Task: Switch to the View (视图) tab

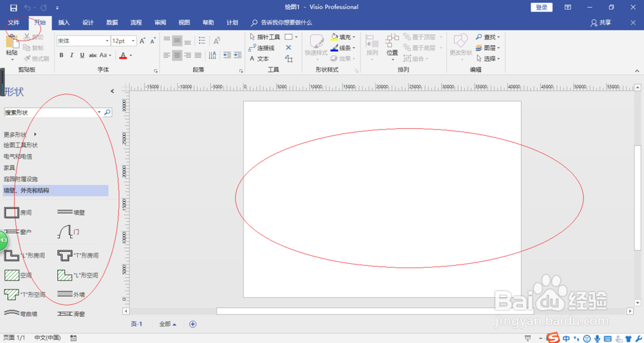Action: pos(184,23)
